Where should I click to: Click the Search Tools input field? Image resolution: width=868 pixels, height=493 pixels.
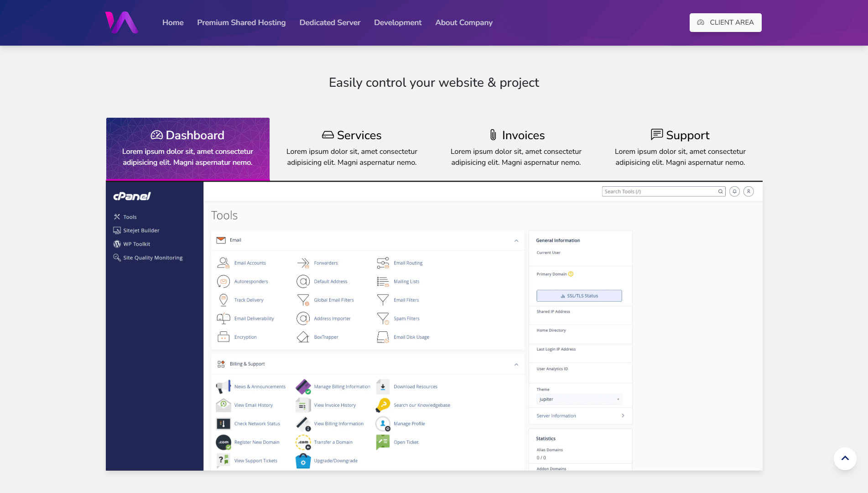coord(659,192)
